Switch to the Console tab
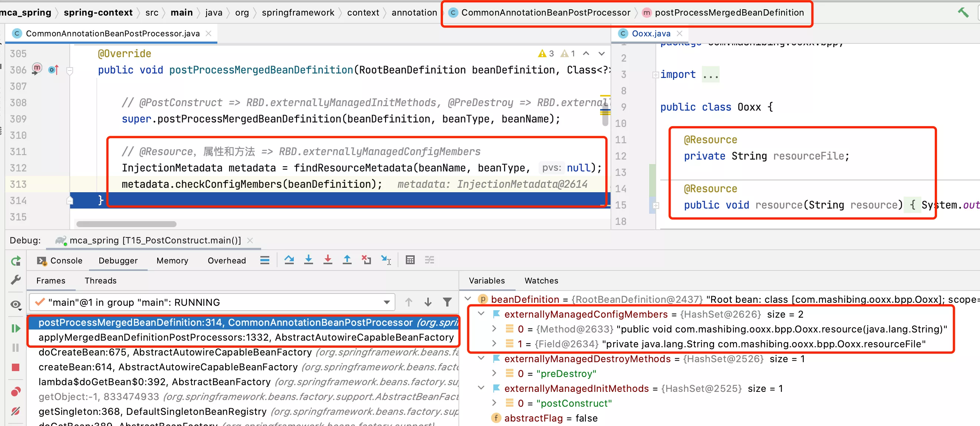 59,261
